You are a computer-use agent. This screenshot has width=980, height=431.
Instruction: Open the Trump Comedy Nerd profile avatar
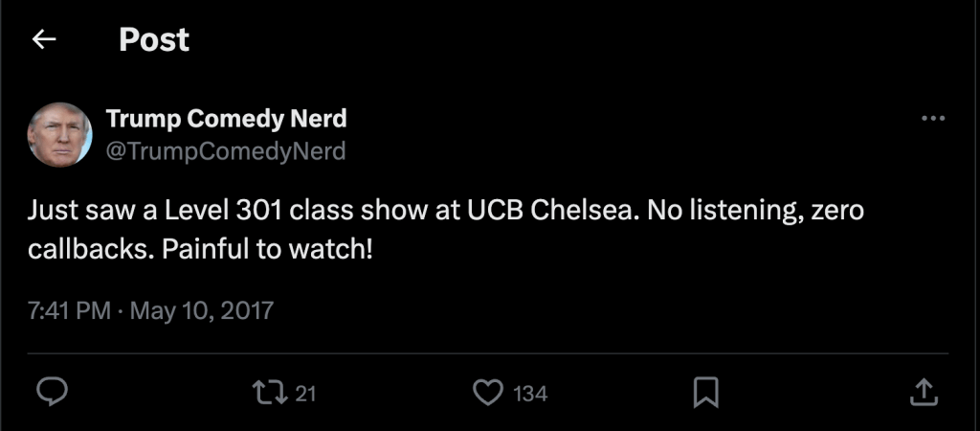pyautogui.click(x=59, y=134)
